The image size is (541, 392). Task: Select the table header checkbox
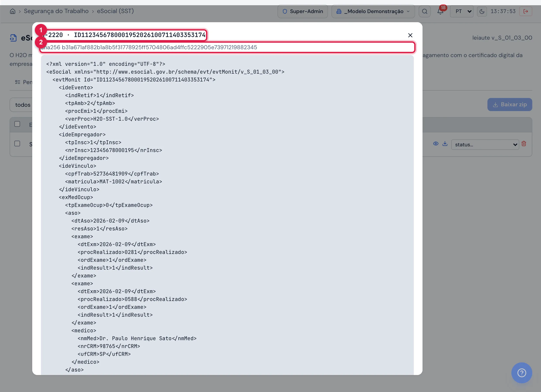(17, 124)
